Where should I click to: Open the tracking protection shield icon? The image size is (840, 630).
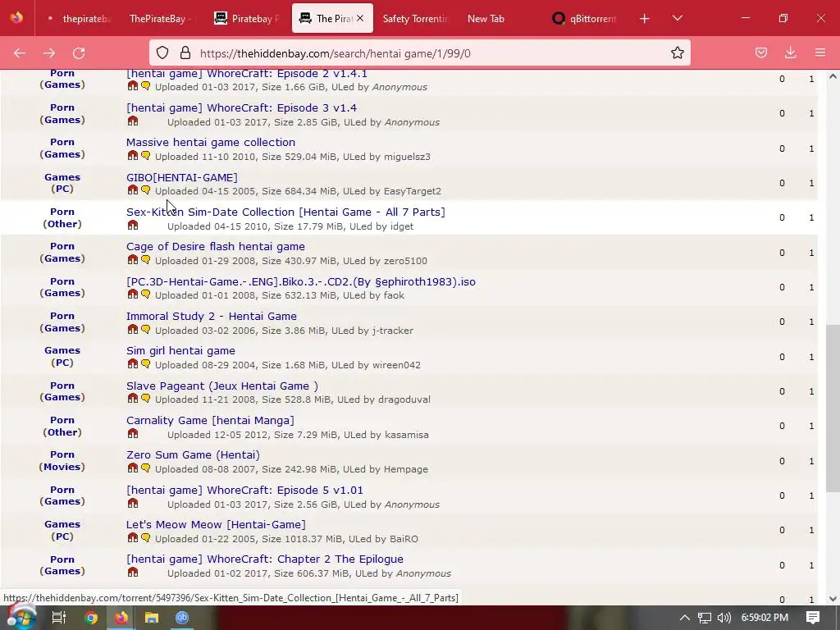[x=162, y=53]
